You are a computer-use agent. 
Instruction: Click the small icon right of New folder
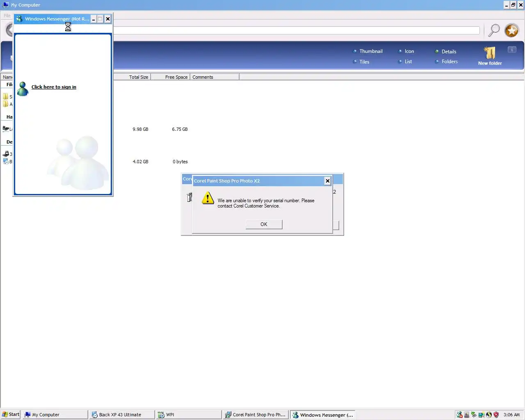click(512, 50)
